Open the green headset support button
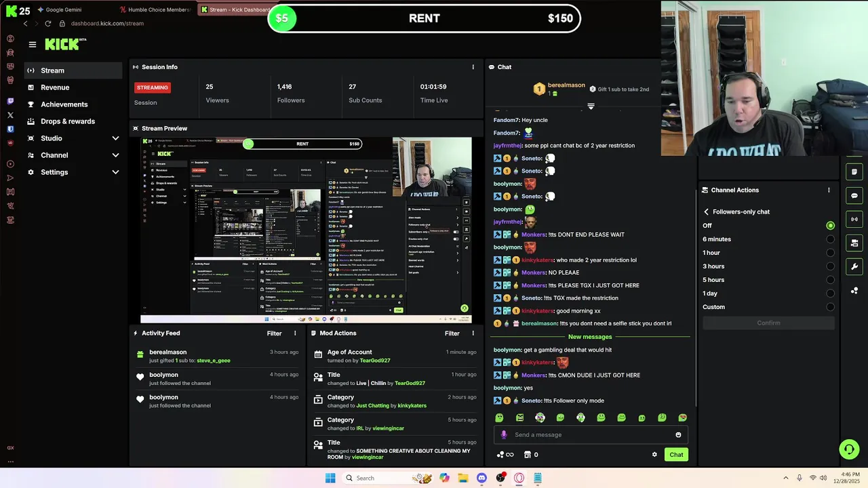This screenshot has width=868, height=488. (x=849, y=449)
